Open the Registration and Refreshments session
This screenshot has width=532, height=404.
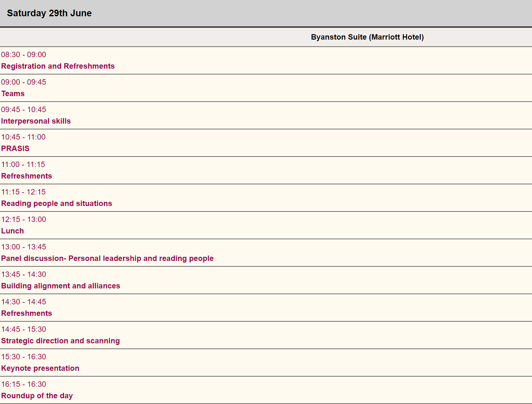pos(58,66)
